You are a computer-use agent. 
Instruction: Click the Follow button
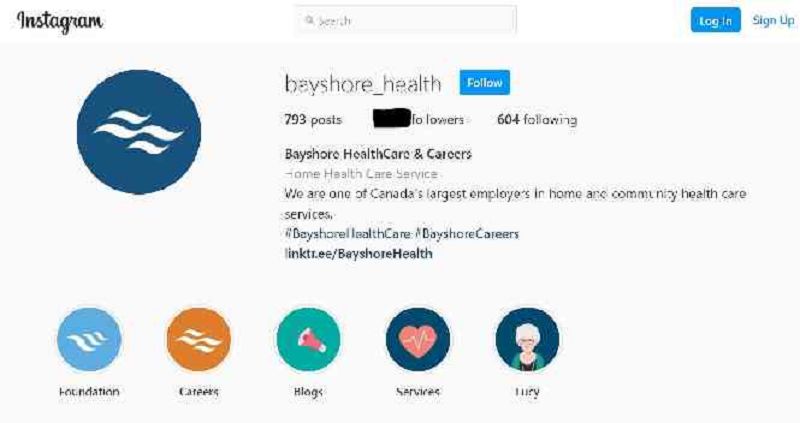pyautogui.click(x=485, y=83)
